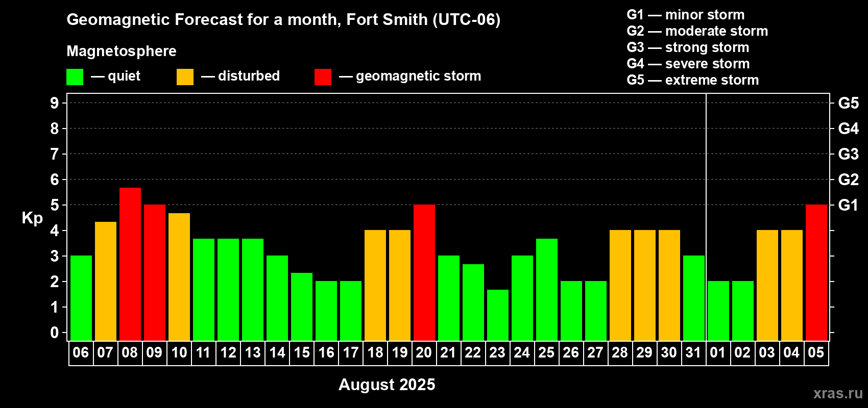Click the Kp value 0 on left axis
This screenshot has height=408, width=868.
(x=55, y=333)
